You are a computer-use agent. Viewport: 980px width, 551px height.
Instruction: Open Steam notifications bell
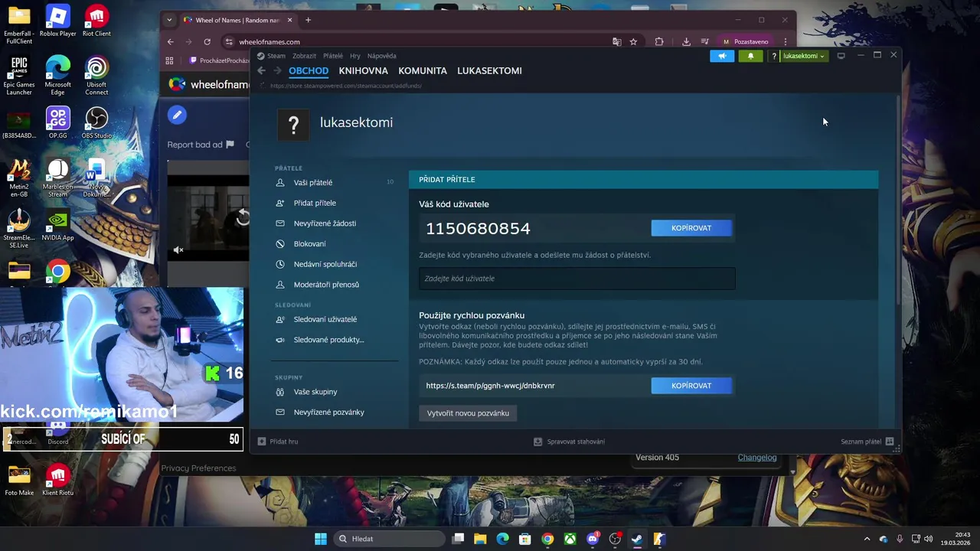(x=750, y=56)
